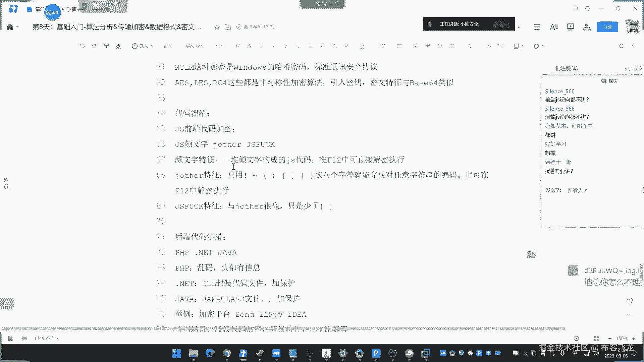The image size is (644, 362).
Task: Click the 嵌入正文 link in comments panel
Action: 634,69
